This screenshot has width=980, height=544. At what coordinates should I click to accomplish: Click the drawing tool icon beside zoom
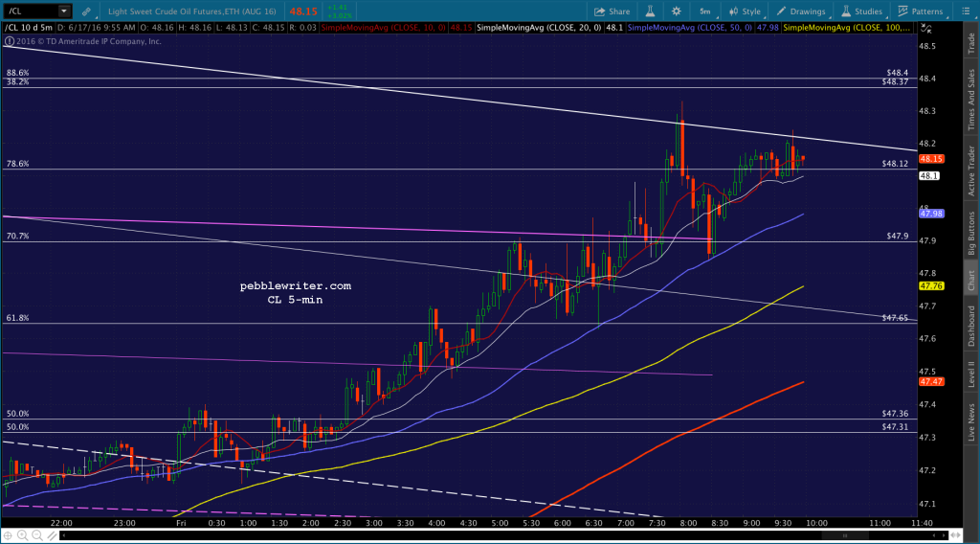pos(52,535)
